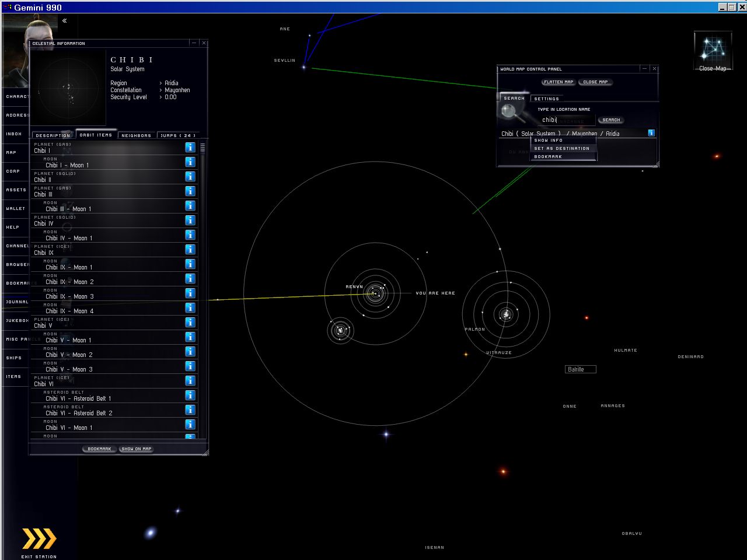The image size is (747, 560).
Task: Open Ships sidebar entry
Action: click(14, 358)
